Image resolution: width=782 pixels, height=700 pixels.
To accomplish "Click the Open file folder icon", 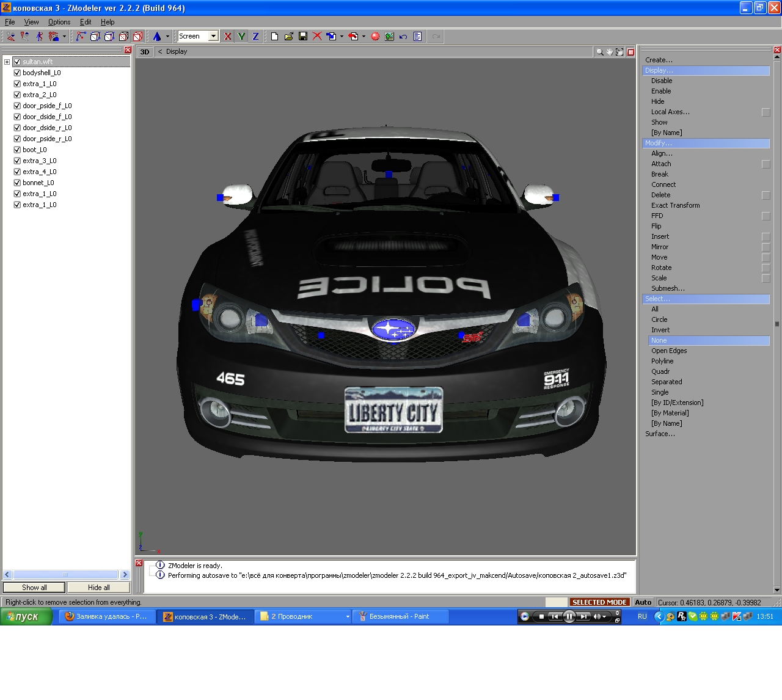I will click(x=289, y=37).
